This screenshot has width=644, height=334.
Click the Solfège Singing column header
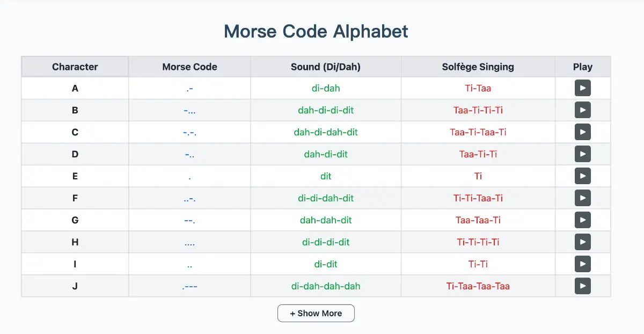[478, 67]
